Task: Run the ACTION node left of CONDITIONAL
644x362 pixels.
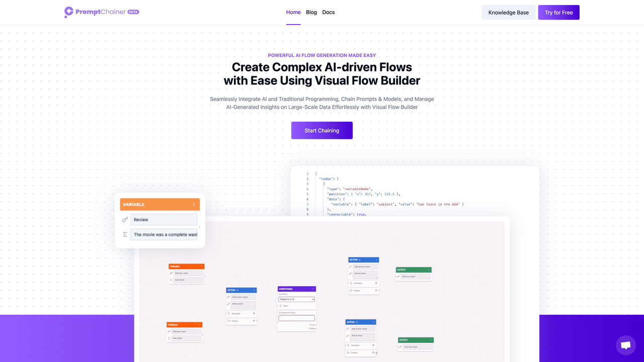Action: tap(237, 290)
